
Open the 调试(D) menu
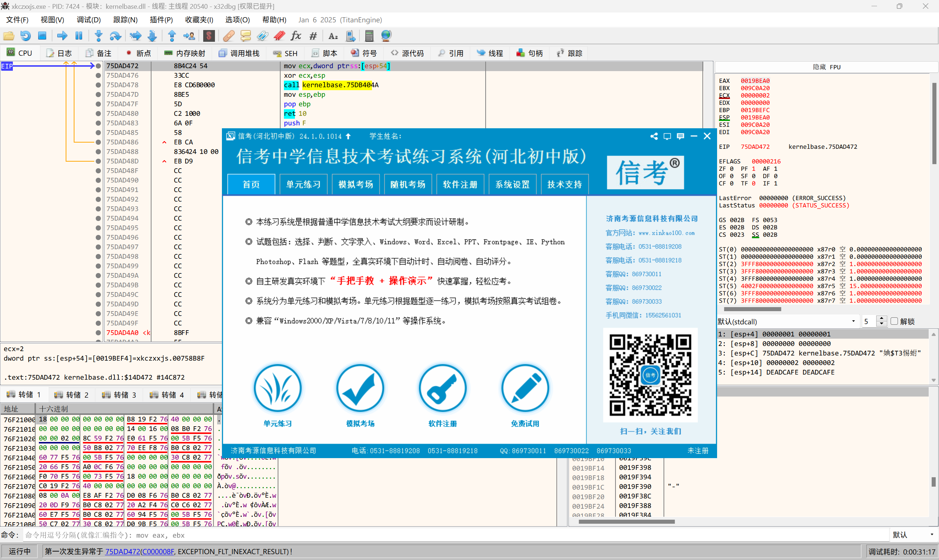88,20
